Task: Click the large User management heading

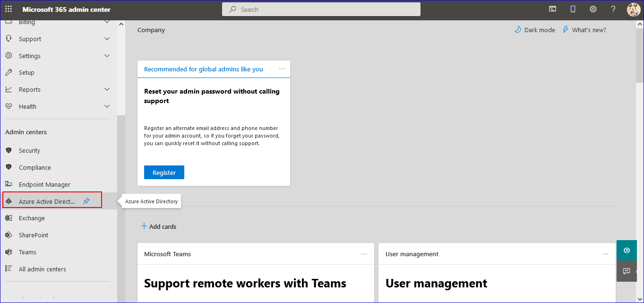Action: 436,283
